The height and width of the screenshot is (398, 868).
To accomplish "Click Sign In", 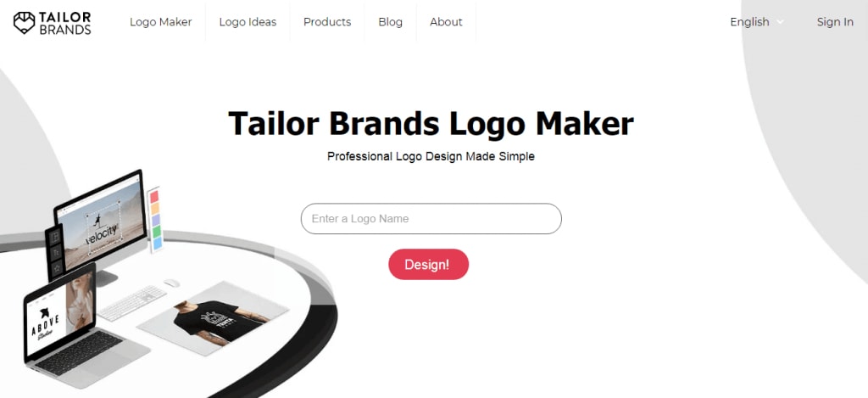I will coord(835,22).
